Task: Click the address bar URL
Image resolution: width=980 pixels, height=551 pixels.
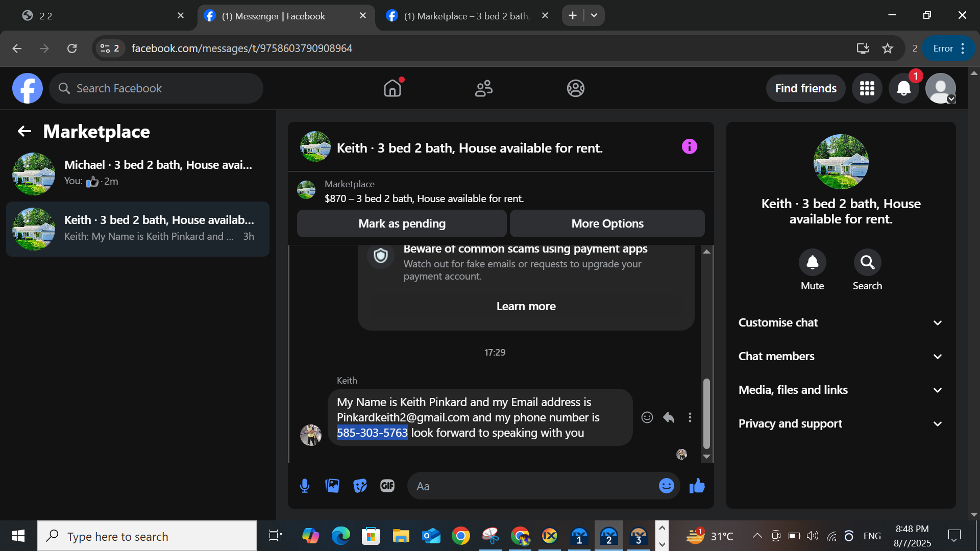Action: pos(242,48)
